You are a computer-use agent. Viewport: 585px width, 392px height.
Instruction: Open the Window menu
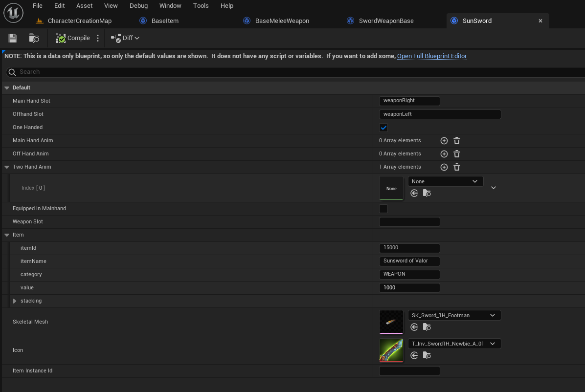pyautogui.click(x=170, y=5)
